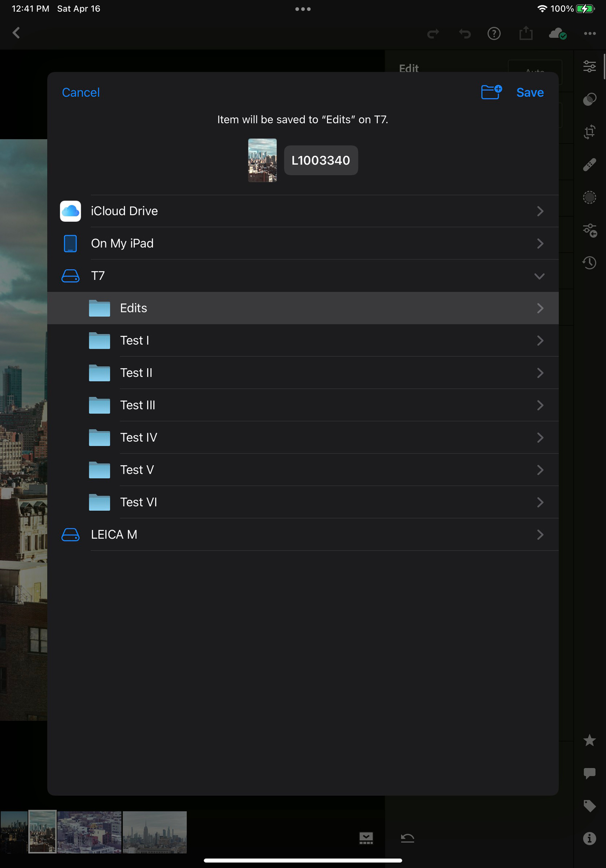Select the Empire State skyline thumbnail in filmstrip
This screenshot has width=606, height=868.
pos(154,832)
